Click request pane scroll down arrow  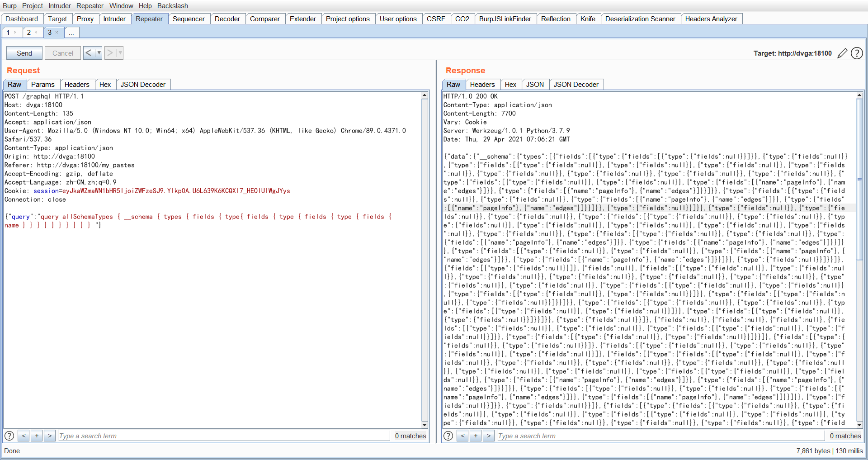[x=425, y=425]
